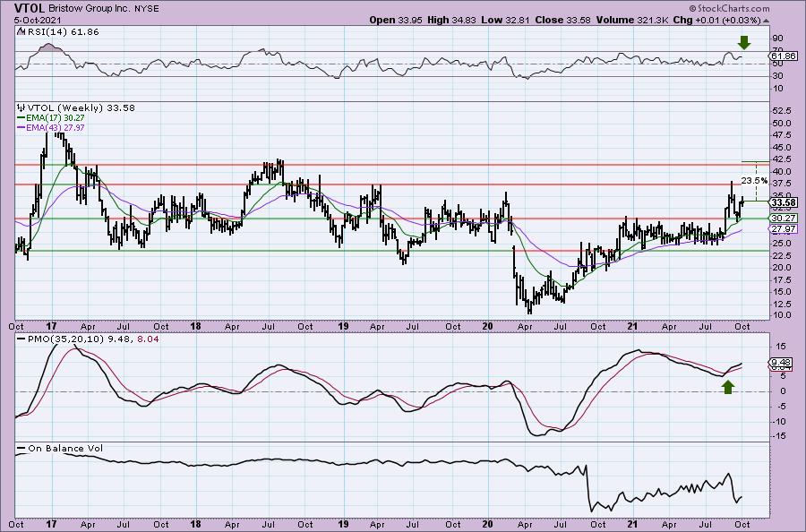806x532 pixels.
Task: Click the EMA(43) 27.97 legend text
Action: [x=55, y=127]
